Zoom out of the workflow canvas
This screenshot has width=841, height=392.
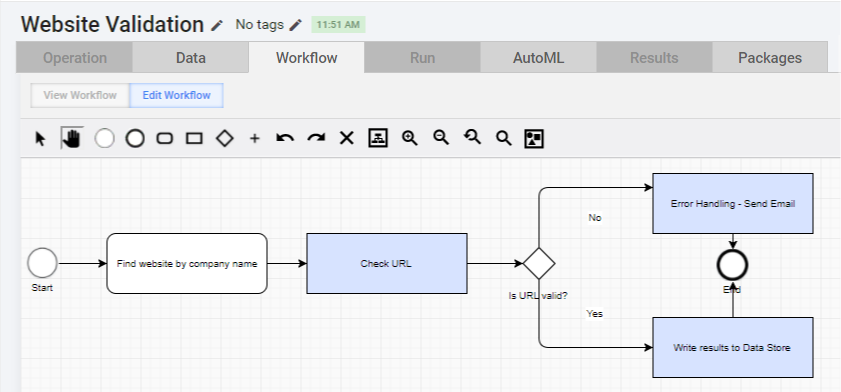[441, 138]
